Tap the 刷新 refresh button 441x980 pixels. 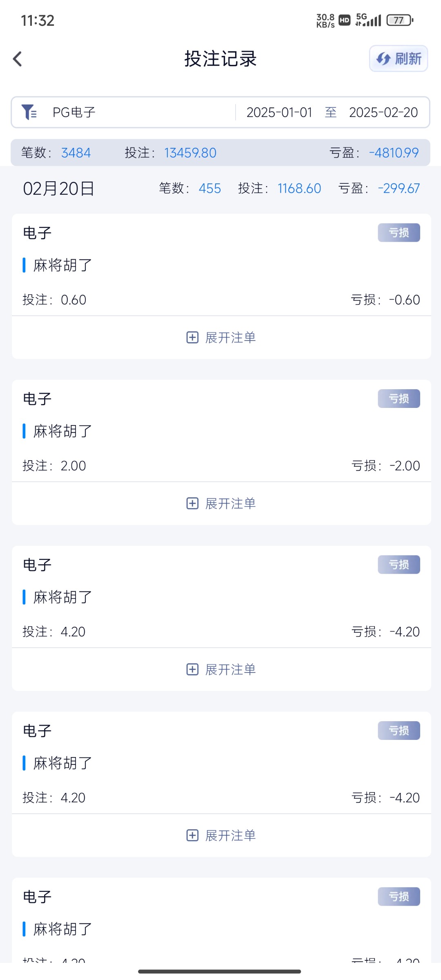399,59
